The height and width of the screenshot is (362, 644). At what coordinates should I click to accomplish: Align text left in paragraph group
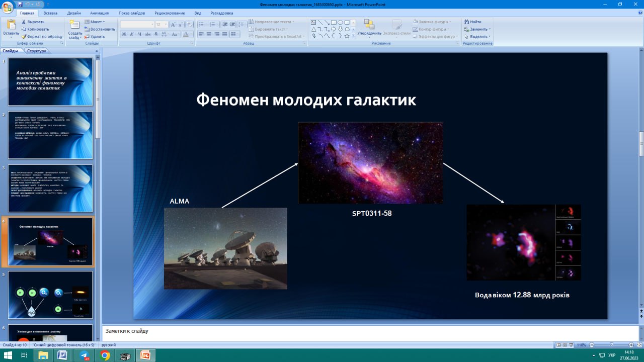(x=201, y=34)
